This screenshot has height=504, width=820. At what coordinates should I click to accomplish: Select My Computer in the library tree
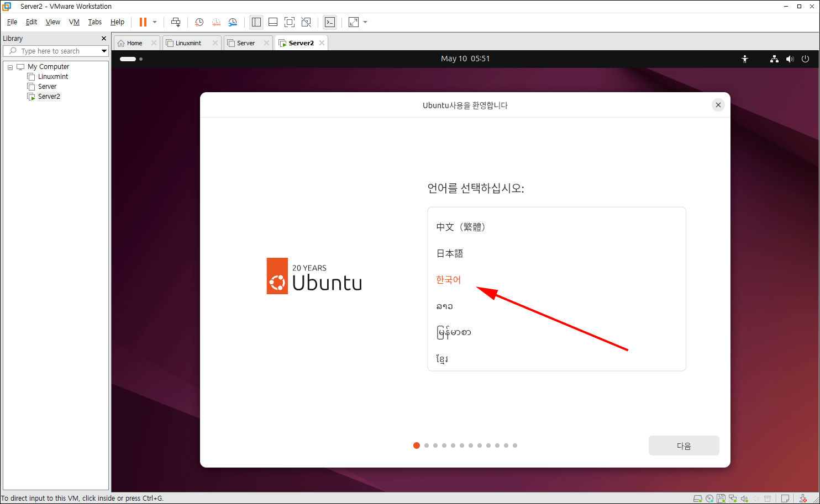(48, 67)
